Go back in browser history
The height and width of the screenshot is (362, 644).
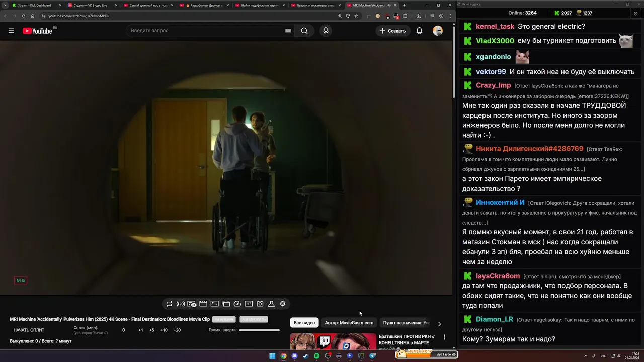coord(6,16)
